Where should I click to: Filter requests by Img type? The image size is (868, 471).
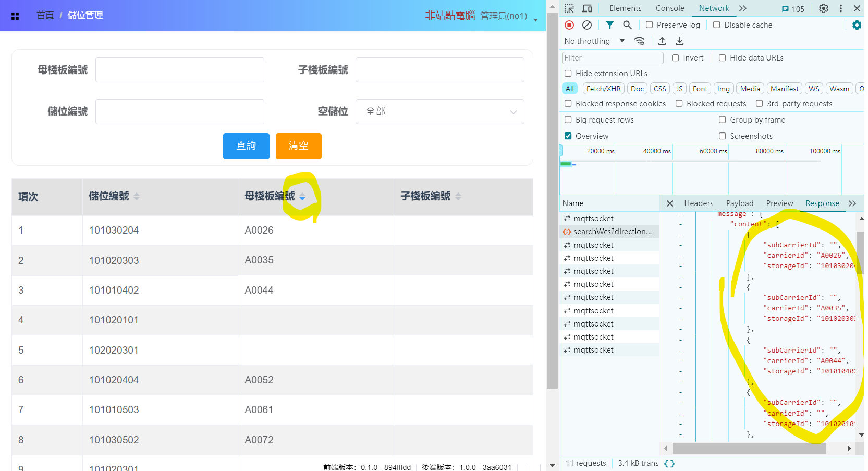724,89
